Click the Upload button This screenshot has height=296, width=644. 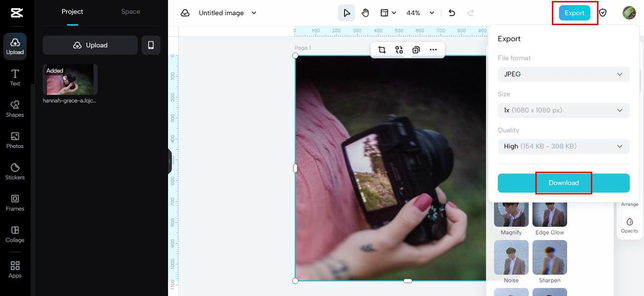tap(90, 45)
